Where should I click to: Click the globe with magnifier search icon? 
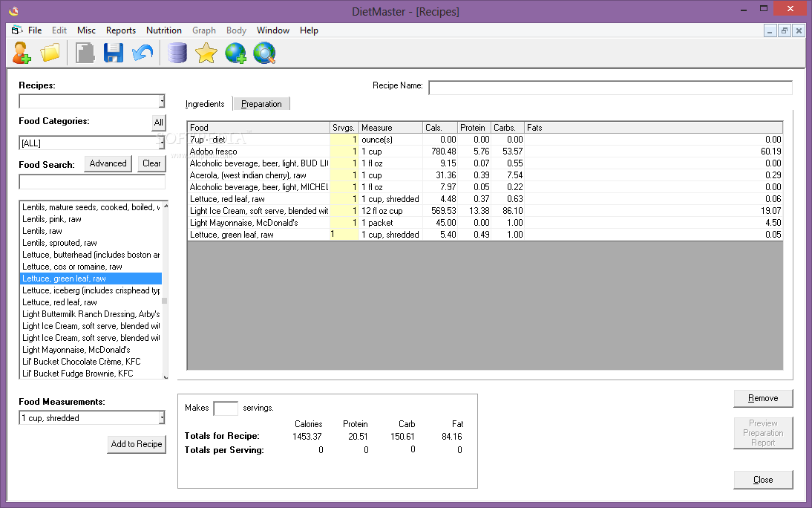(264, 53)
